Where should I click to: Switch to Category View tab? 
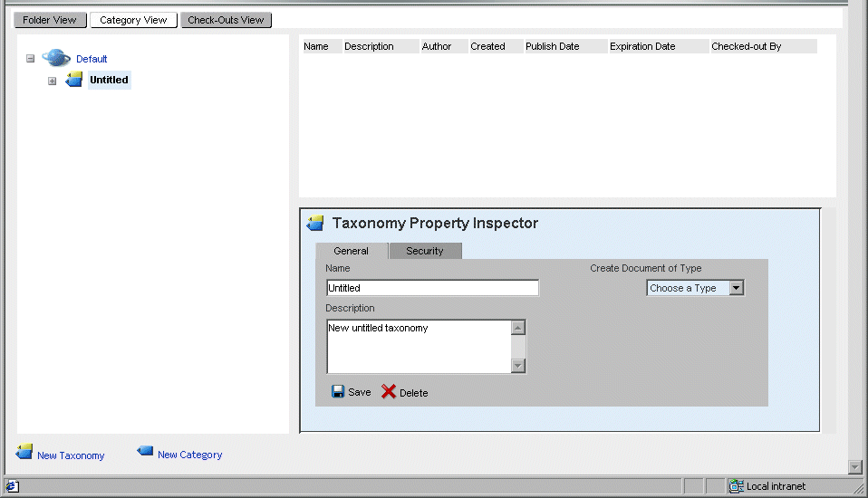click(x=133, y=20)
